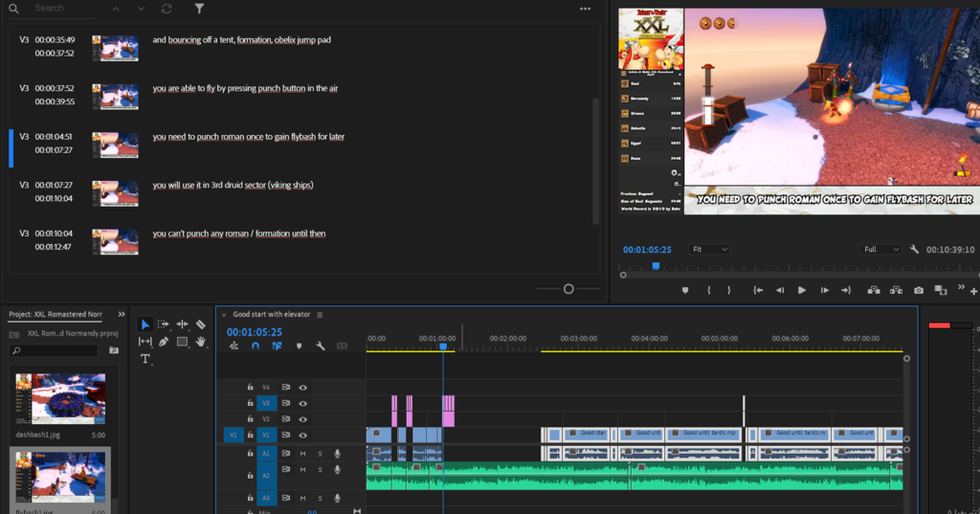Toggle Linked Selection in timeline

[x=277, y=346]
